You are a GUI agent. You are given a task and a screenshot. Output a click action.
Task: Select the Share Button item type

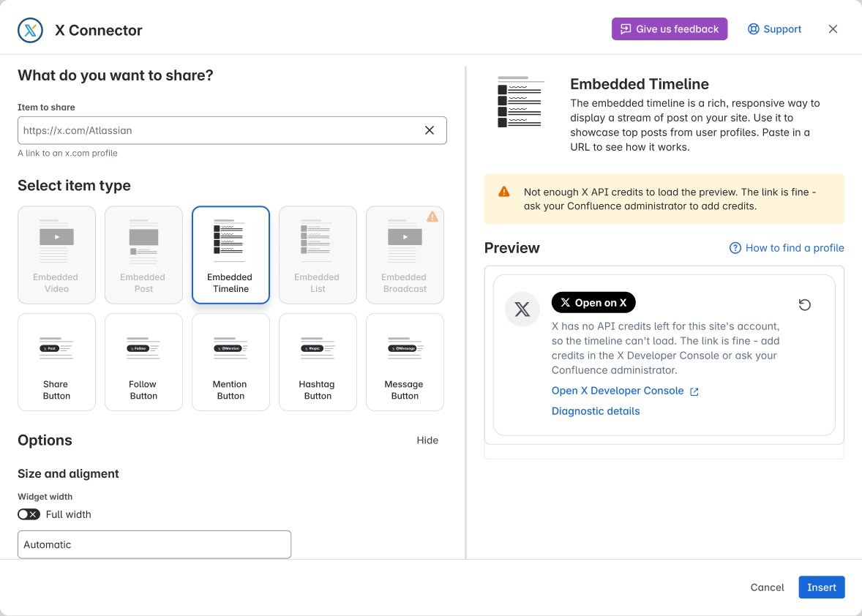(56, 362)
